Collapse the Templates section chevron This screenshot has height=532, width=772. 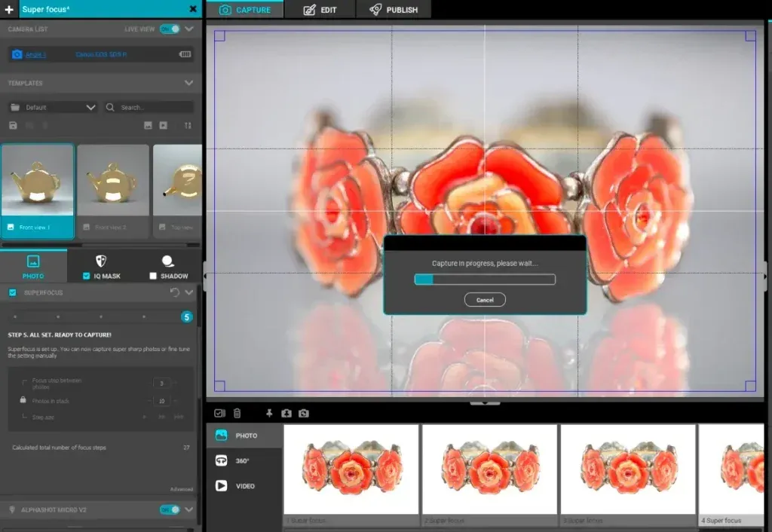188,83
